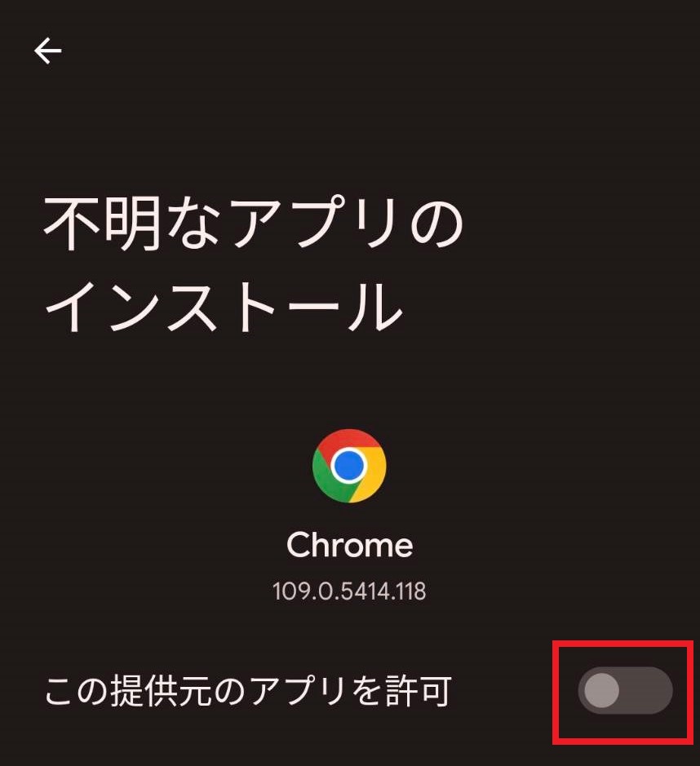Click the blue center of the Chrome icon

point(349,465)
